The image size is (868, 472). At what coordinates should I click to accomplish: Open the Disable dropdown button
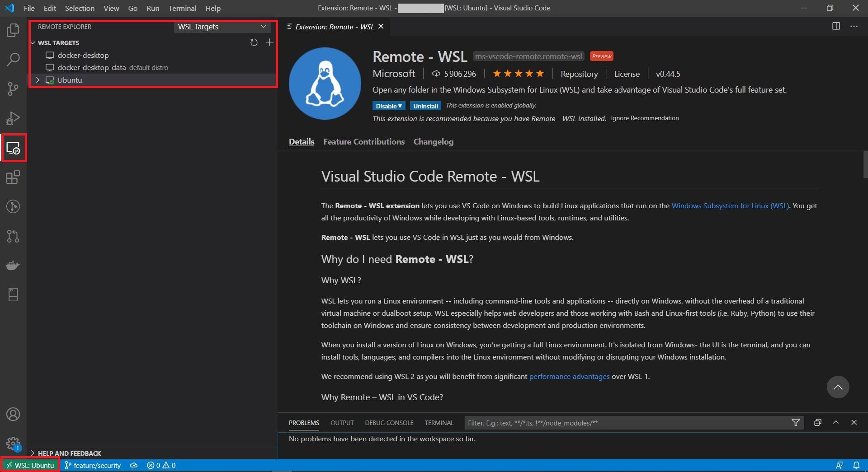point(388,106)
